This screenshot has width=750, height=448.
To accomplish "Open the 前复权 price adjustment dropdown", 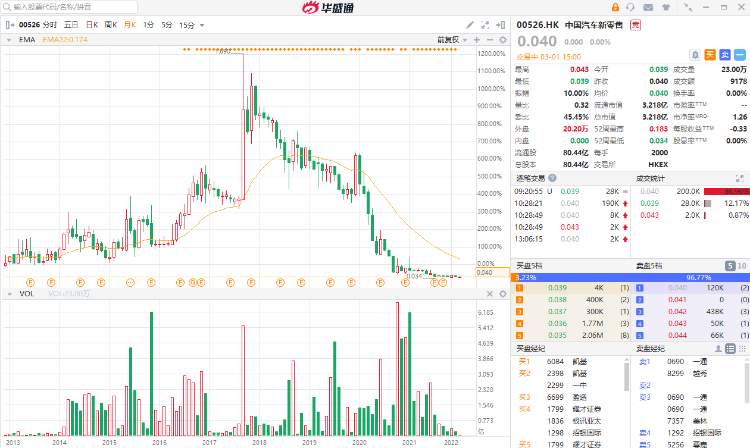I will [452, 40].
